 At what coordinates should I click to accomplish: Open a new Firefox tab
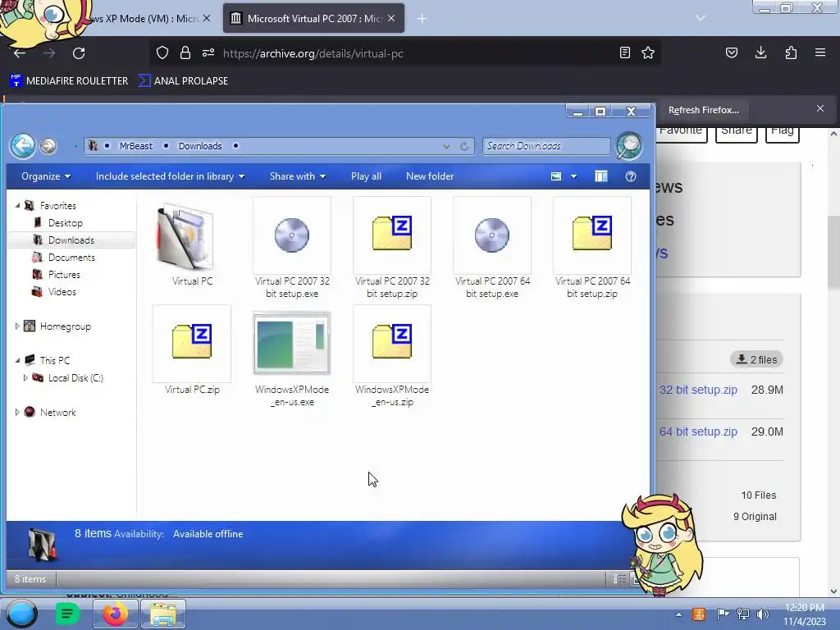(x=422, y=19)
